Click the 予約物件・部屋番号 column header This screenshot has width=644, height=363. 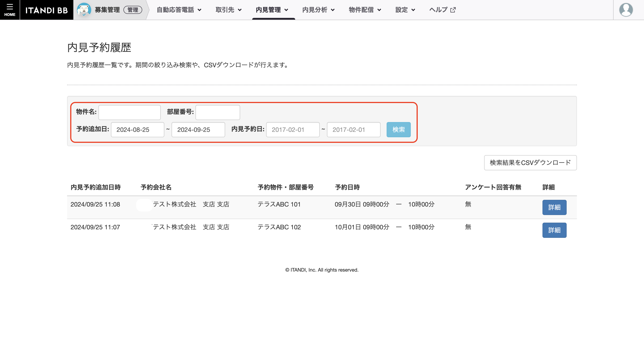click(286, 187)
